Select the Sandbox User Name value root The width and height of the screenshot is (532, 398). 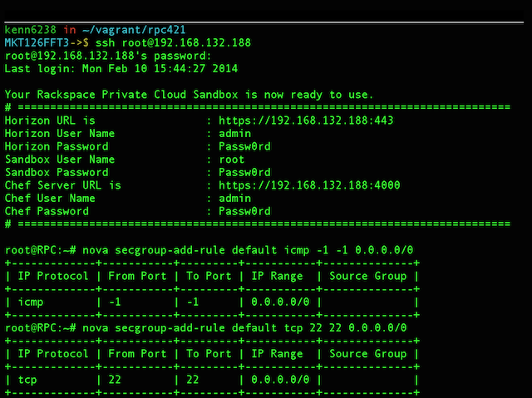coord(231,160)
